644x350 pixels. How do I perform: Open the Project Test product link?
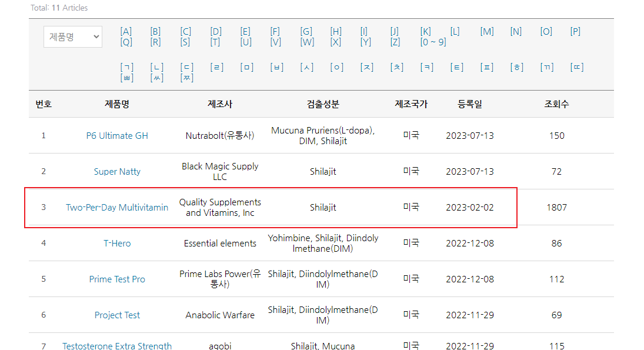(117, 315)
